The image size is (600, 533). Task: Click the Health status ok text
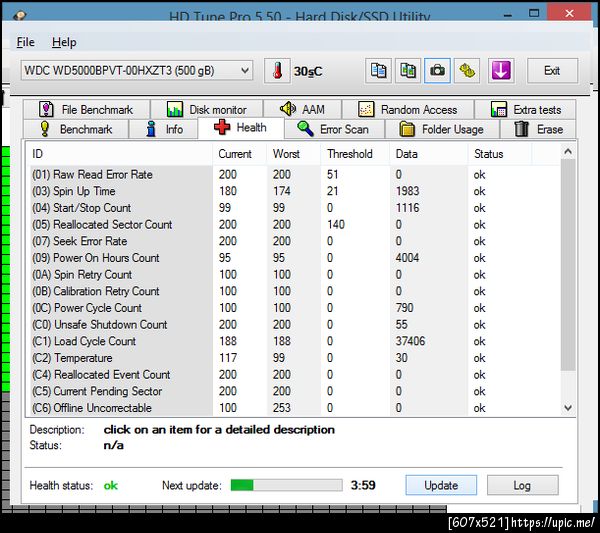point(111,486)
